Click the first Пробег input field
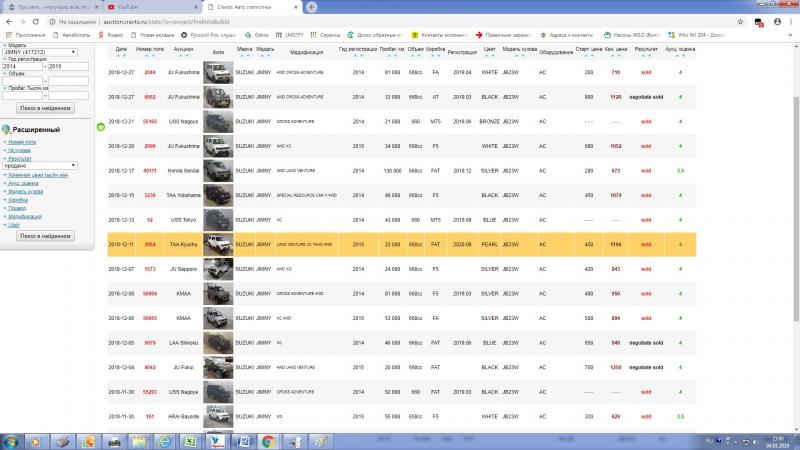 [22, 95]
